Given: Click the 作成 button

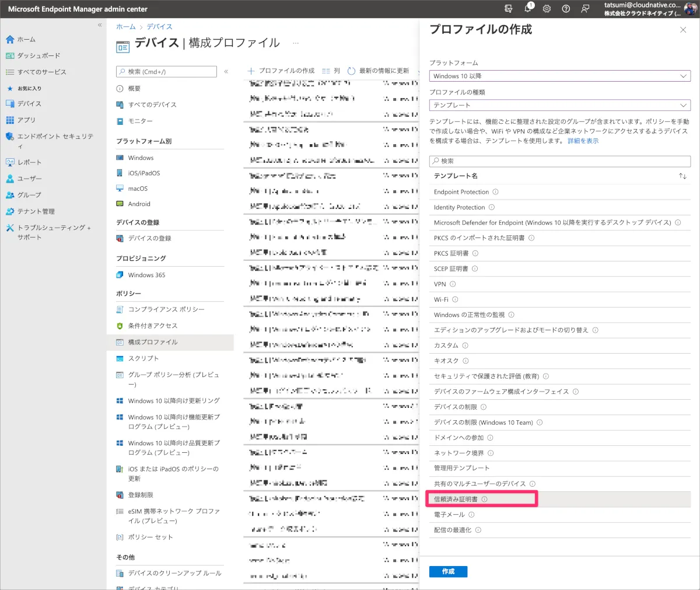Looking at the screenshot, I should click(x=448, y=571).
